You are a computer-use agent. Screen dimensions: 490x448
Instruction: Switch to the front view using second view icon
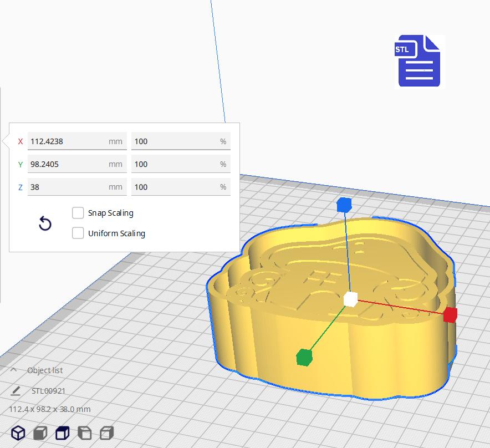(39, 432)
